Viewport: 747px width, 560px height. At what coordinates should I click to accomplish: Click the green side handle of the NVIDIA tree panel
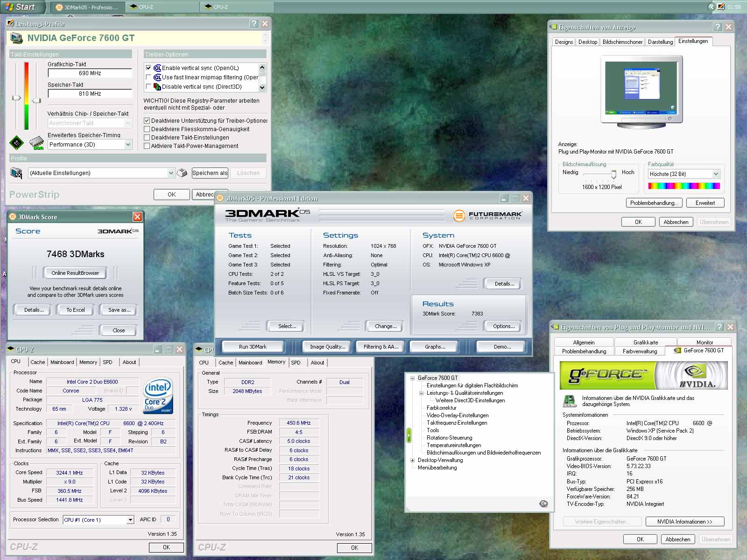coord(409,435)
